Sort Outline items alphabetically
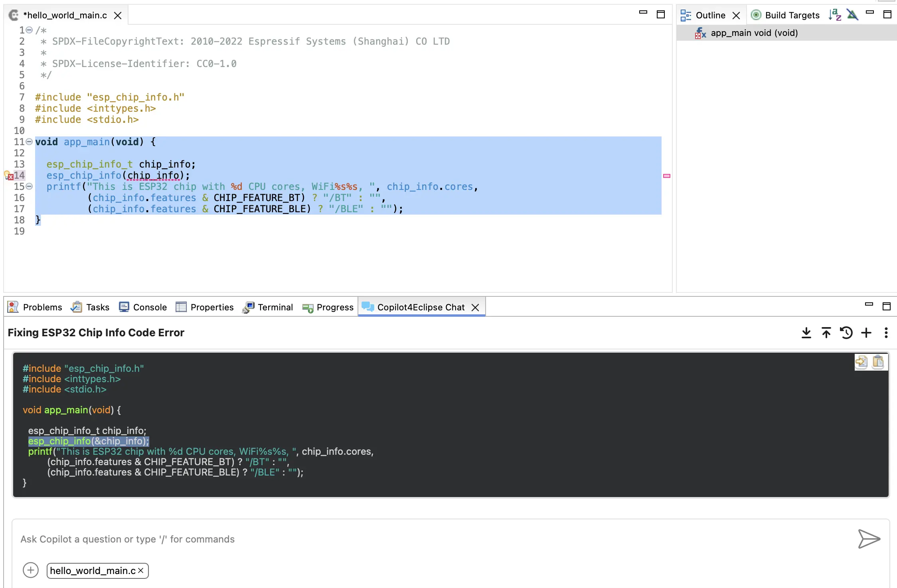This screenshot has width=897, height=588. point(835,15)
